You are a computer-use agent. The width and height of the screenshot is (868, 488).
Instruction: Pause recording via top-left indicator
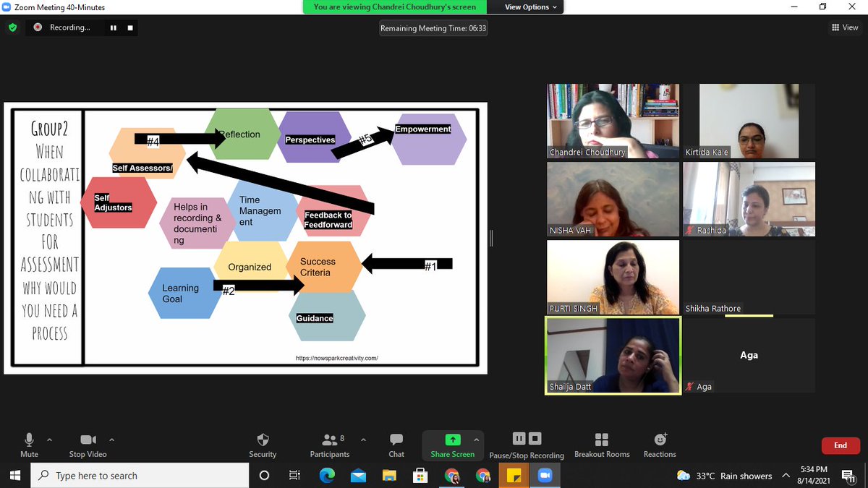pos(113,27)
